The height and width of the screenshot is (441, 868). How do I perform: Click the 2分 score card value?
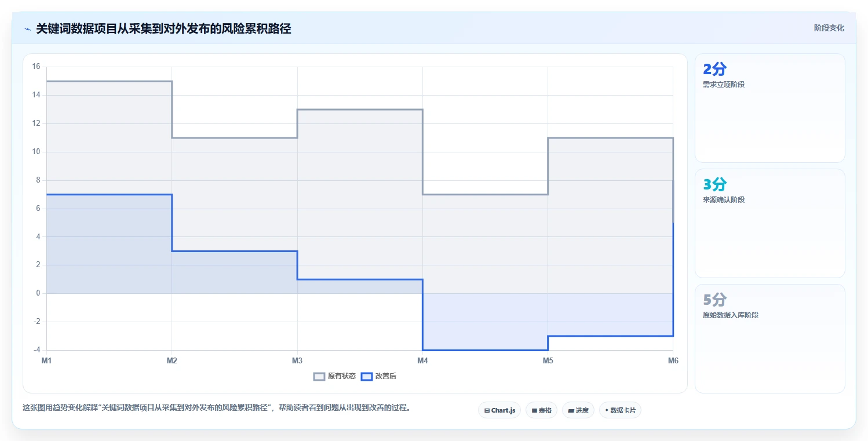pos(714,70)
